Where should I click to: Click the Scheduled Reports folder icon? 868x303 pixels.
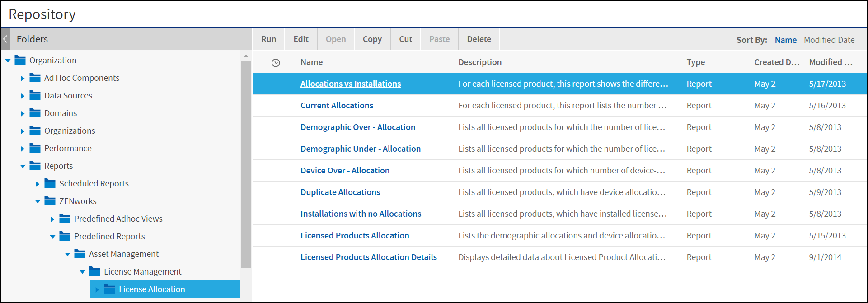pyautogui.click(x=50, y=183)
